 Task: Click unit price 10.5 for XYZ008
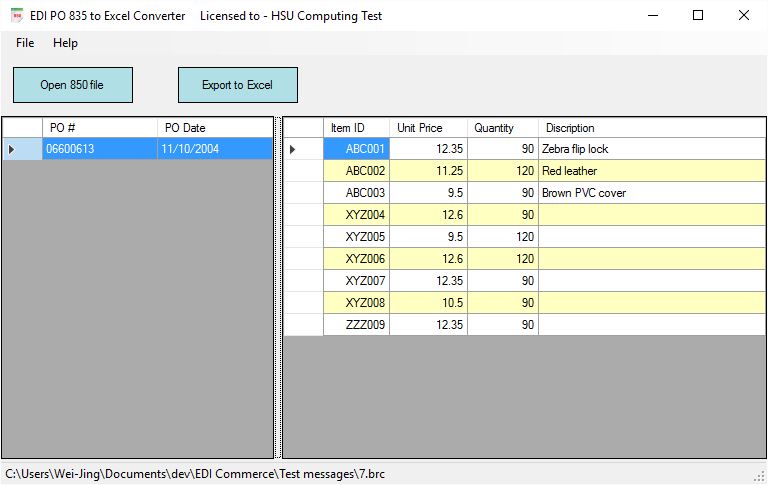point(429,303)
